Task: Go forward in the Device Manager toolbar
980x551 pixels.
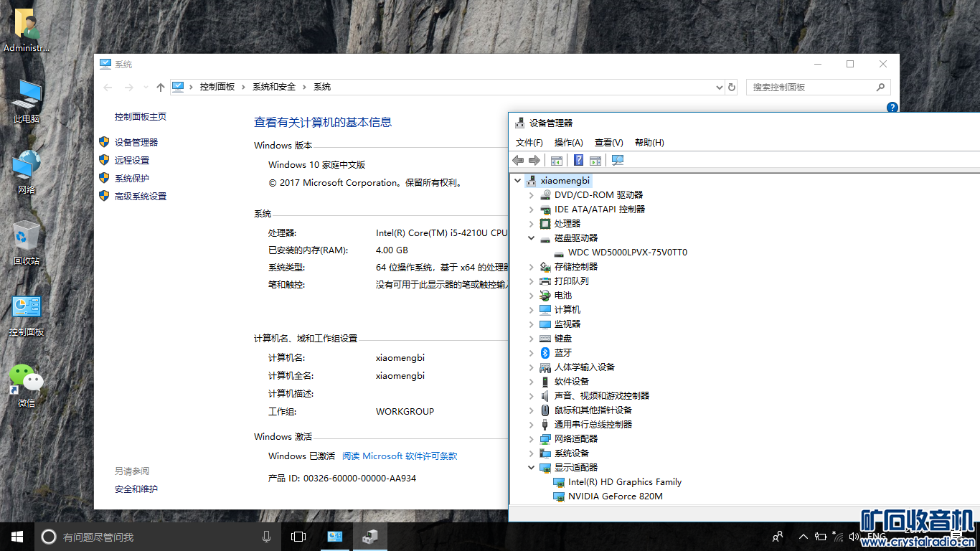Action: (534, 161)
